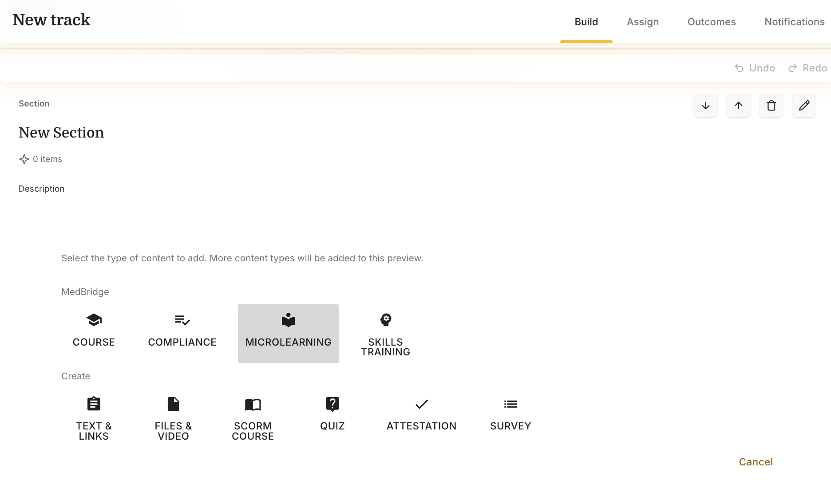Viewport: 831px width, 504px height.
Task: Move section up with arrow icon
Action: click(x=738, y=106)
